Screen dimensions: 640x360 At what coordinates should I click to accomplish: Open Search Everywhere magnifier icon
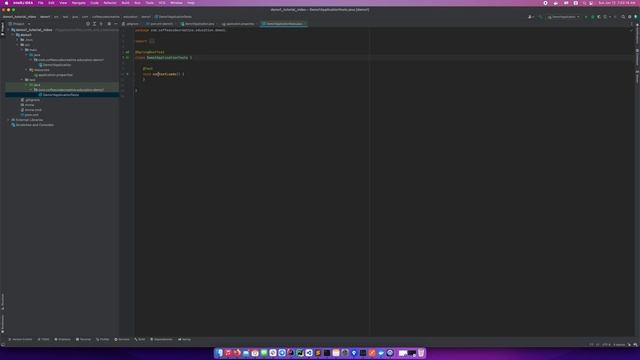pyautogui.click(x=623, y=17)
